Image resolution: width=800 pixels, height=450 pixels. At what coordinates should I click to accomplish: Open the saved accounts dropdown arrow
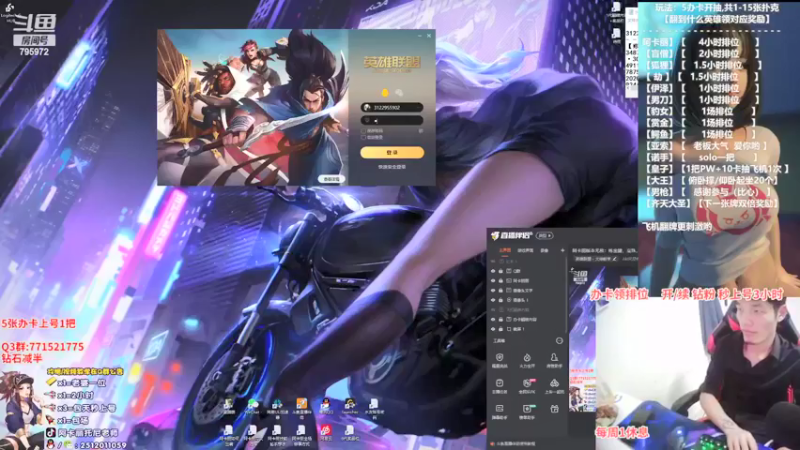click(x=419, y=107)
